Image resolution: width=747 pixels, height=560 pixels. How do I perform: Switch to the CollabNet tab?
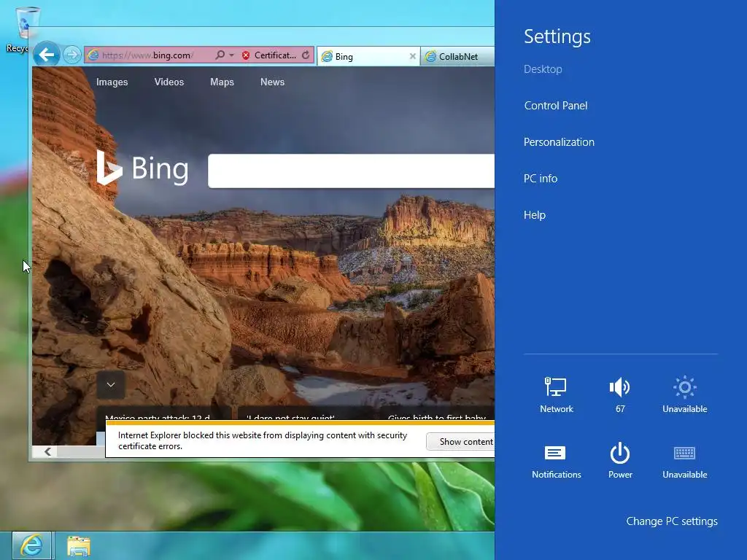[458, 57]
